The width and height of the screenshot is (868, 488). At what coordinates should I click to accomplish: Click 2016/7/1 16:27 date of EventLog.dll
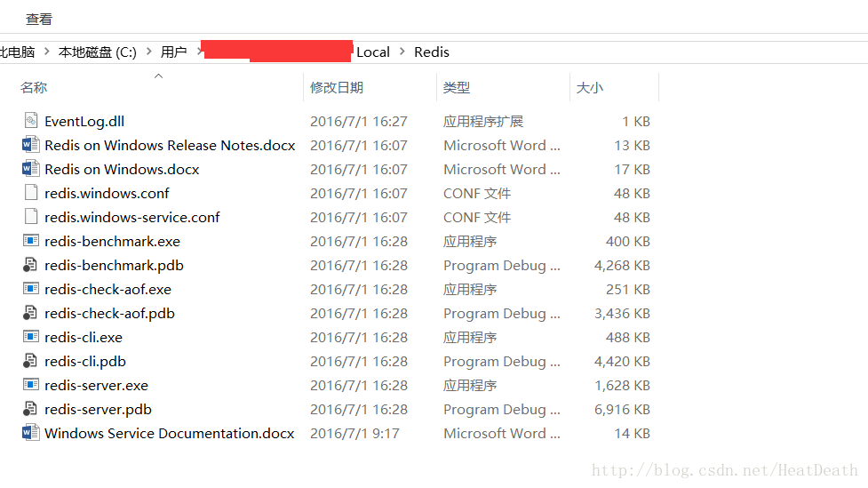[359, 121]
